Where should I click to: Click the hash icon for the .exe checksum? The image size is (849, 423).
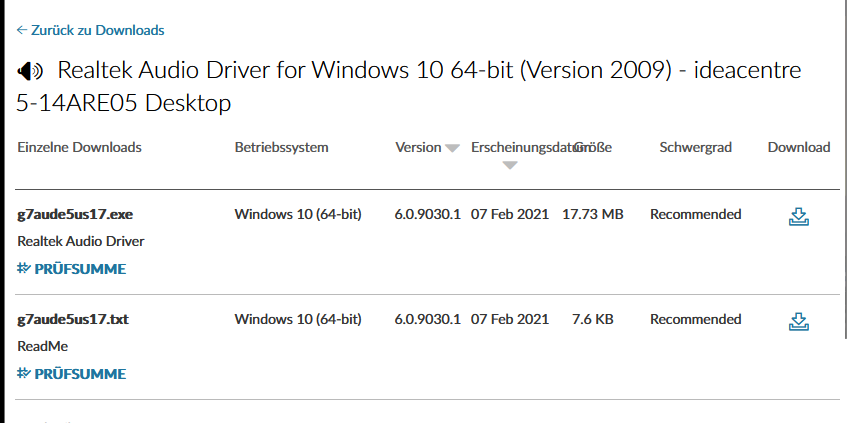click(x=24, y=269)
